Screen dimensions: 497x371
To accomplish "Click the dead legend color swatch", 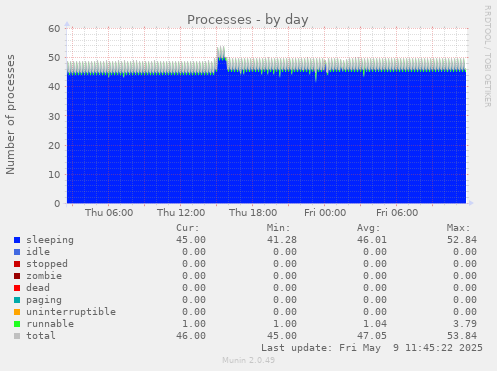I will point(17,288).
